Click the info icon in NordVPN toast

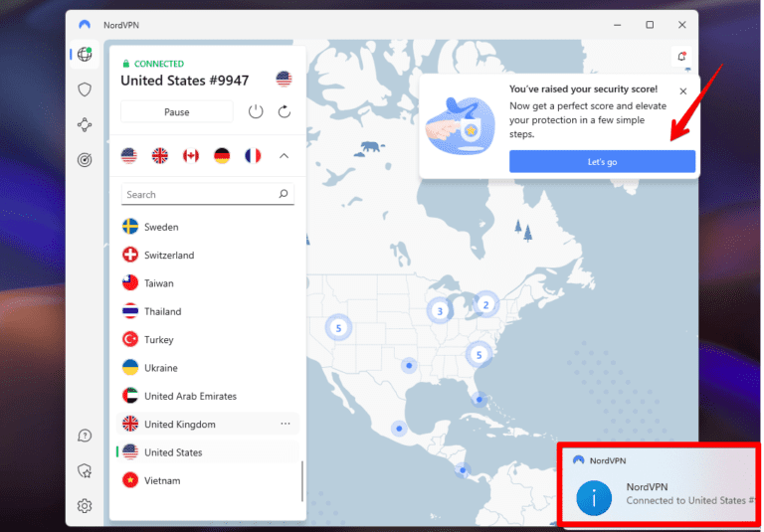click(x=594, y=498)
